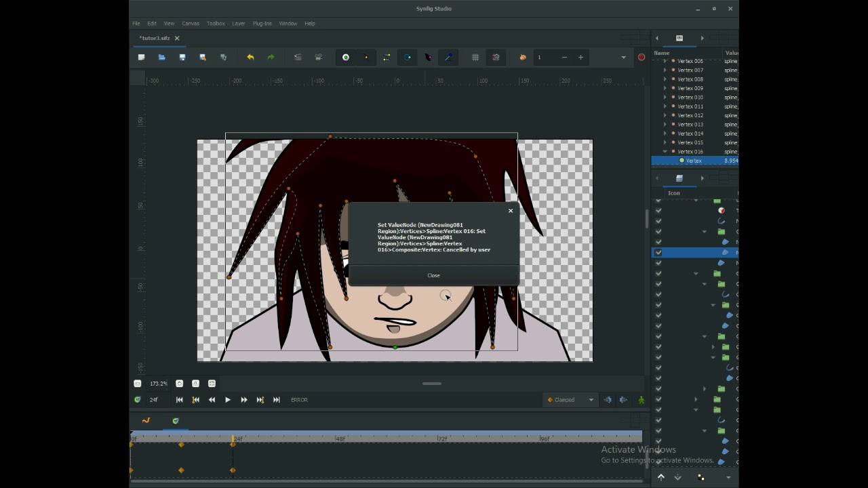868x488 pixels.
Task: Dismiss the dialog with its X button
Action: pos(511,211)
